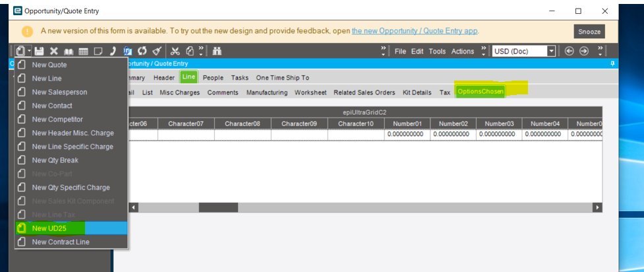644x272 pixels.
Task: Open the One Time Ship To tab
Action: tap(283, 78)
